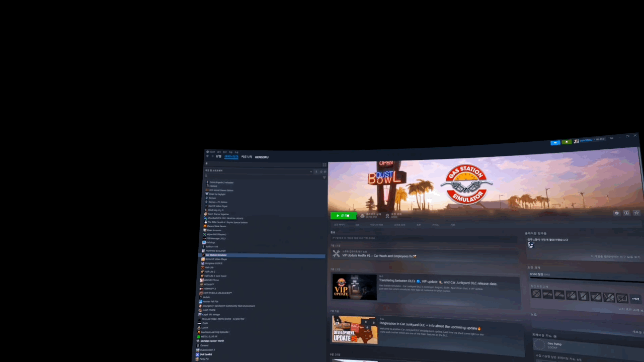Image resolution: width=644 pixels, height=362 pixels.
Task: Select Don't Starve Together in the list
Action: click(218, 214)
